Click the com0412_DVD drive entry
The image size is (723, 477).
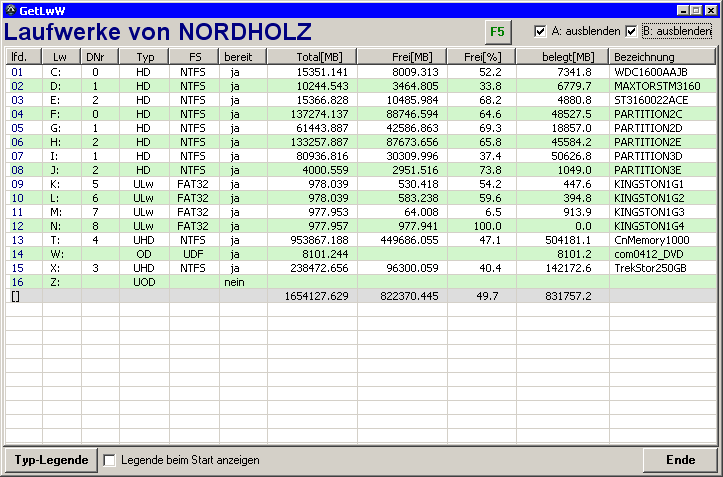click(650, 254)
